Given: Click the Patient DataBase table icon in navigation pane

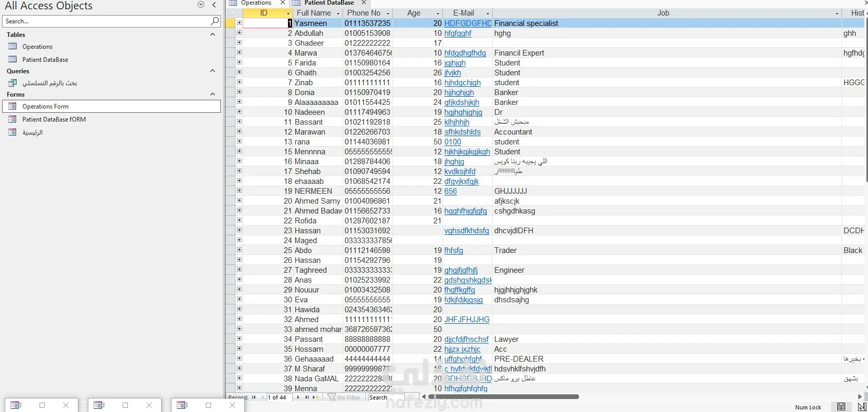Looking at the screenshot, I should click(13, 59).
